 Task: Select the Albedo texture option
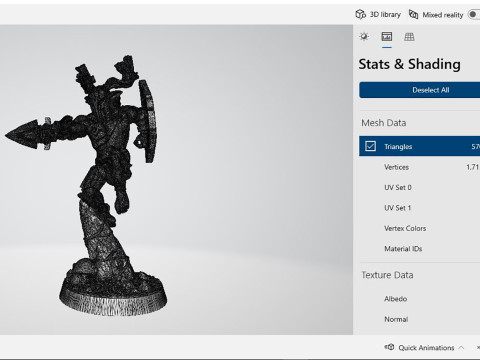click(x=420, y=299)
